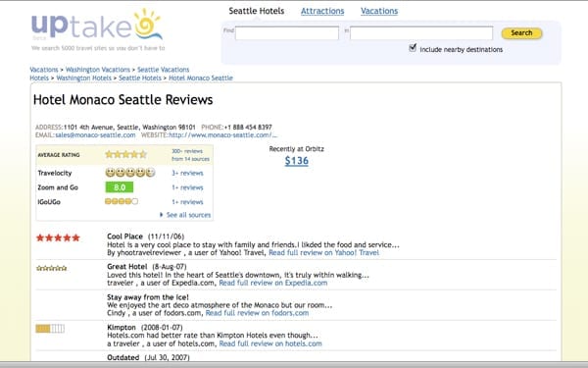Click the IGoUGo circle rating icons

click(x=122, y=201)
